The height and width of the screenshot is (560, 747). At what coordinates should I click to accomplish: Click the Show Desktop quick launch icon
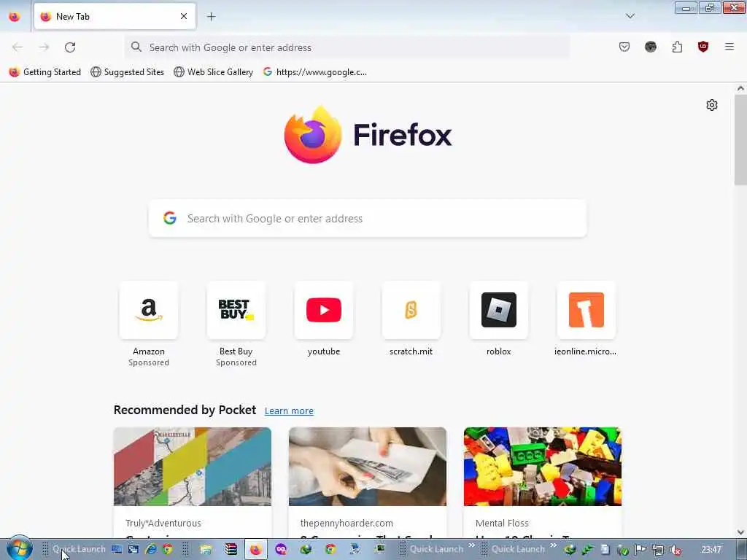(x=117, y=550)
